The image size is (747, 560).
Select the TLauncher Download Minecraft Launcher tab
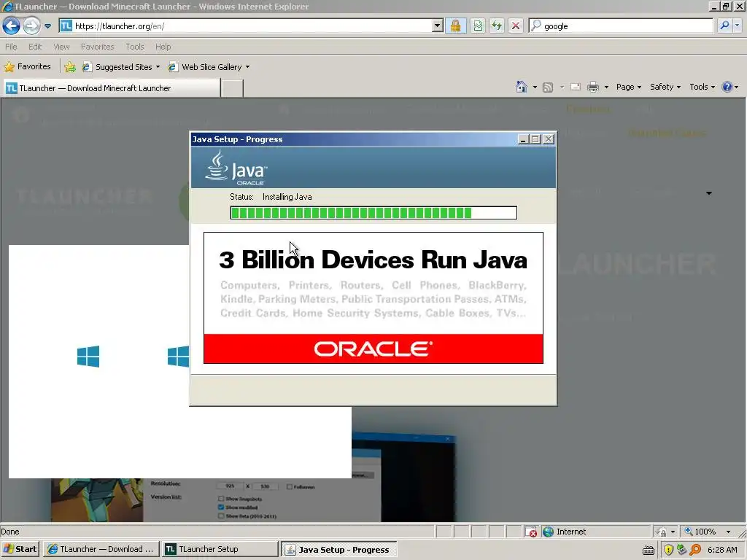coord(112,88)
